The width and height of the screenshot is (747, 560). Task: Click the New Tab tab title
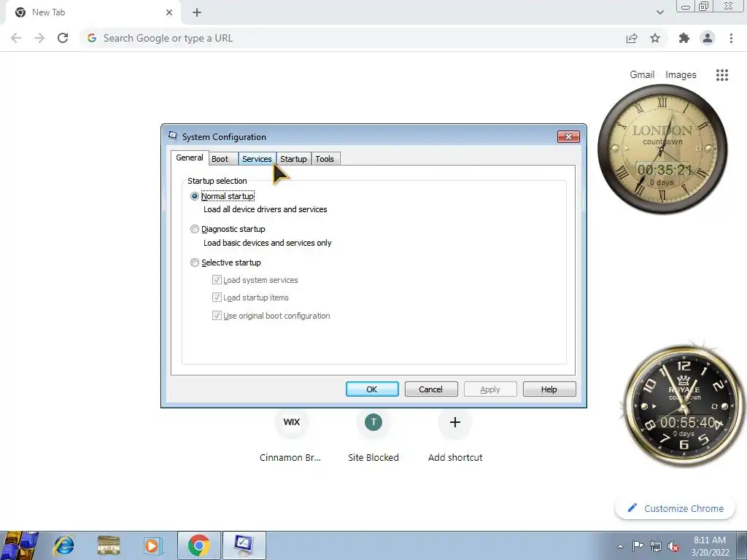49,12
